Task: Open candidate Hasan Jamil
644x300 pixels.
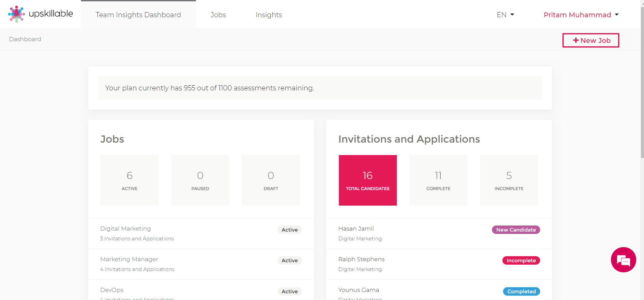Action: coord(356,229)
